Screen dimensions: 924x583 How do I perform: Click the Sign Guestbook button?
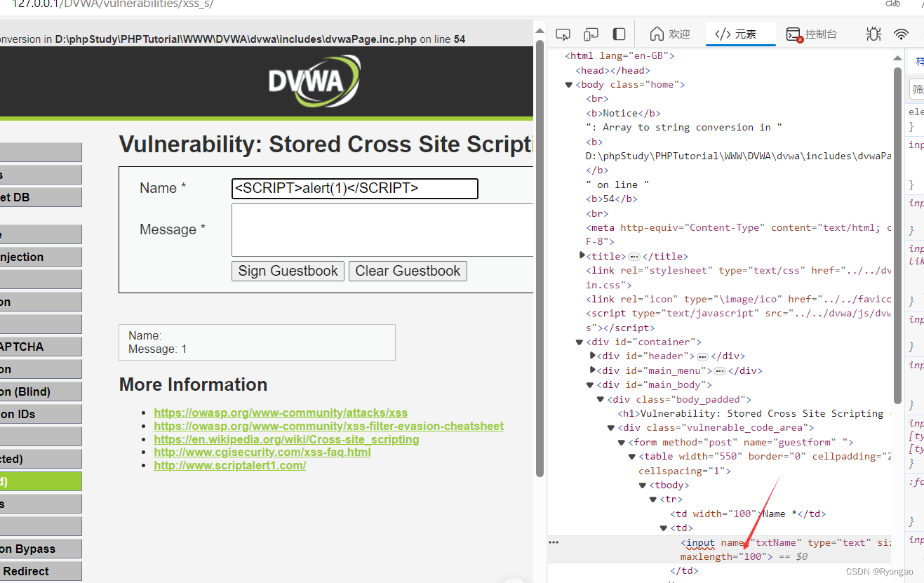(288, 271)
